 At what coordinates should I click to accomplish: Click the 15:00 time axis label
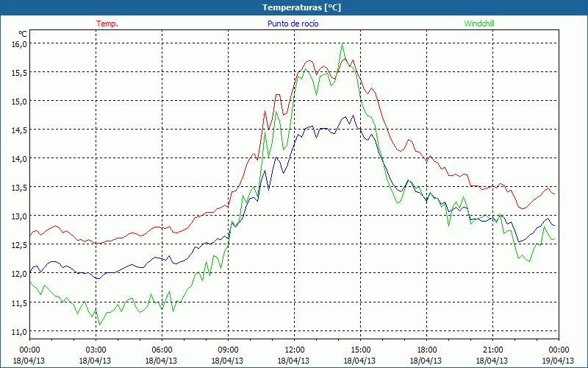(360, 350)
